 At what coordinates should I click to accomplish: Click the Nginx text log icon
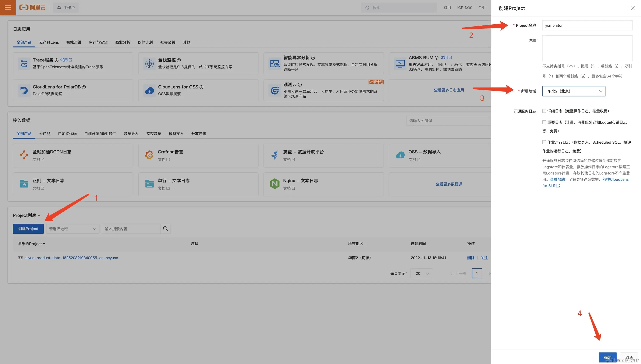[274, 184]
